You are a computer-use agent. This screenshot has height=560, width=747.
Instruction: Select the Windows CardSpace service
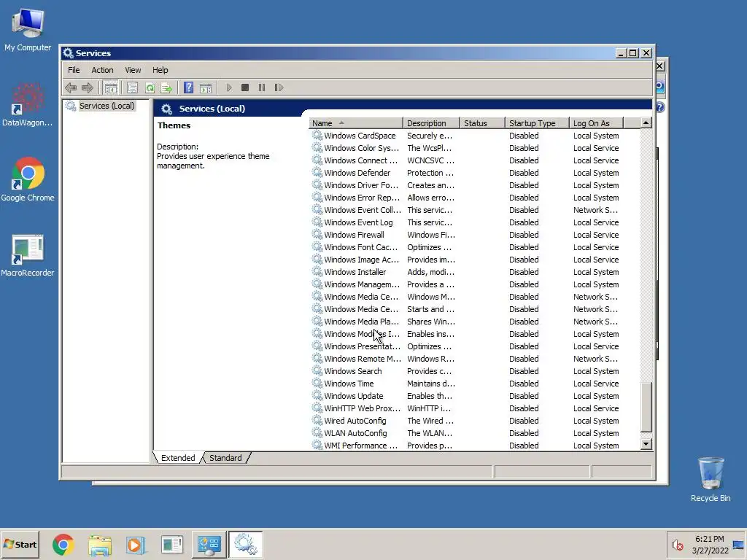[x=474, y=136]
